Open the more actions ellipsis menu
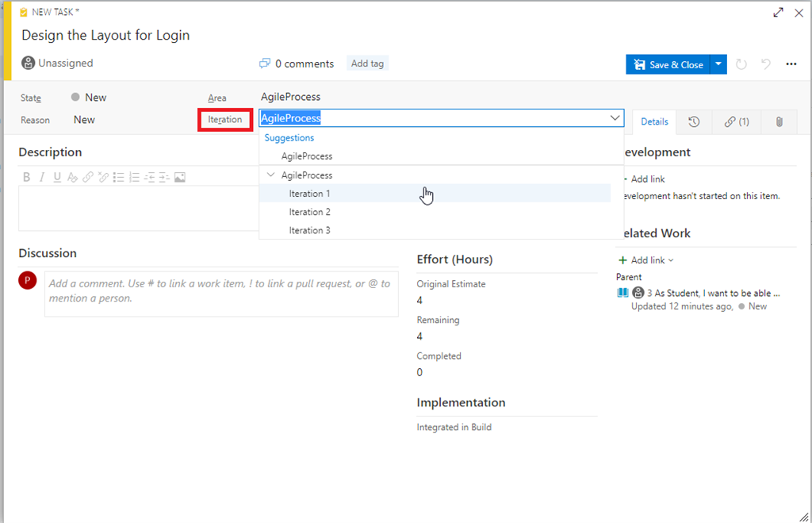The width and height of the screenshot is (812, 523). tap(791, 64)
